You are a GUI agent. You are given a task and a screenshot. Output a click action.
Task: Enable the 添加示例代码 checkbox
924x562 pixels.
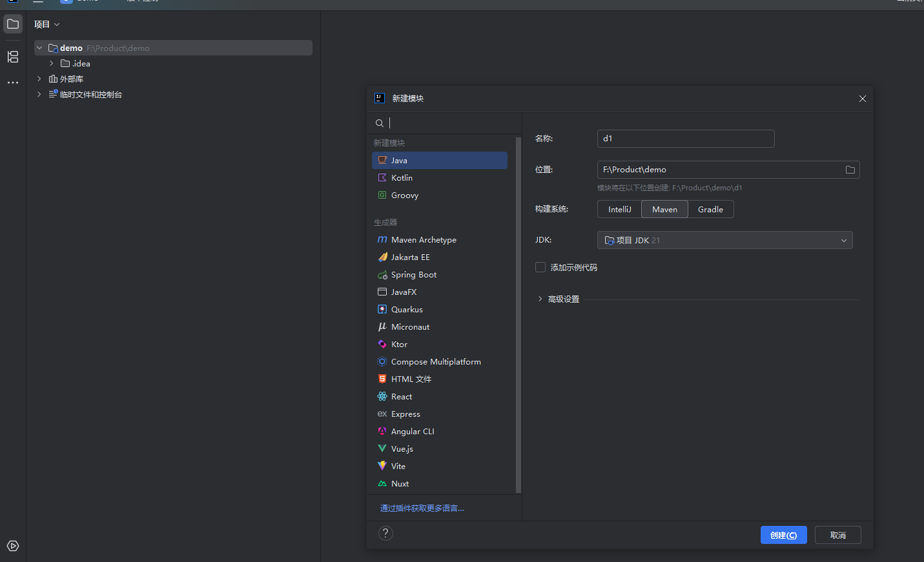(x=540, y=267)
